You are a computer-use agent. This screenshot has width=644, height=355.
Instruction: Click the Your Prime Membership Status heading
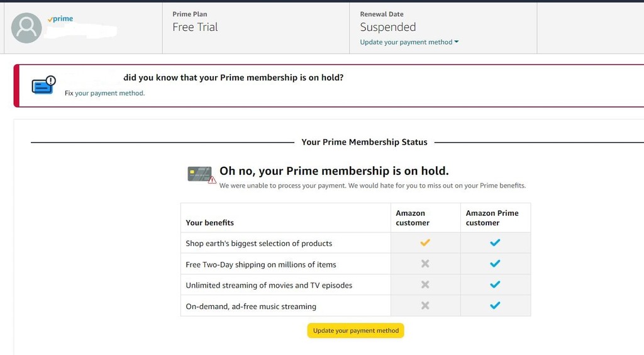pos(364,142)
